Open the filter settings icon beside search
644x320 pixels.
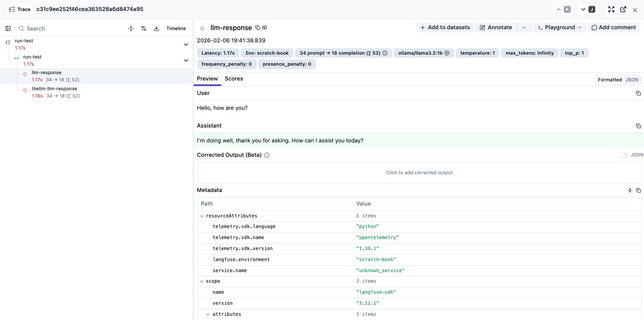click(x=144, y=28)
